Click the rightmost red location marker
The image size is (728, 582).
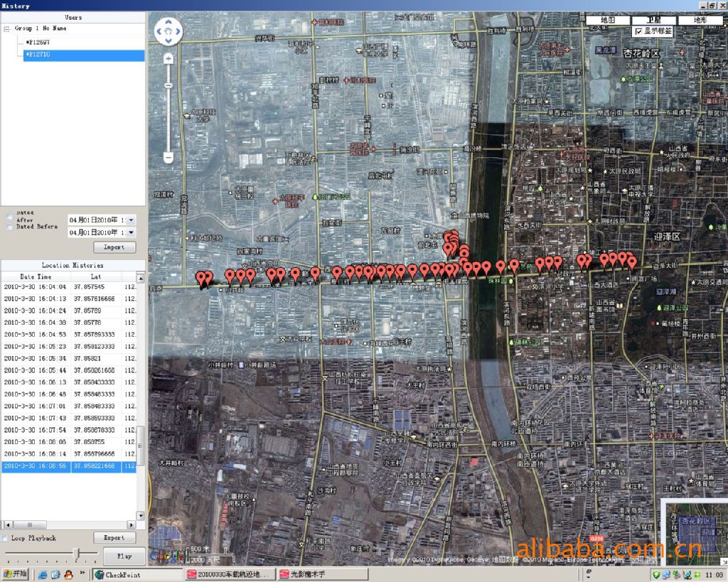pos(632,262)
